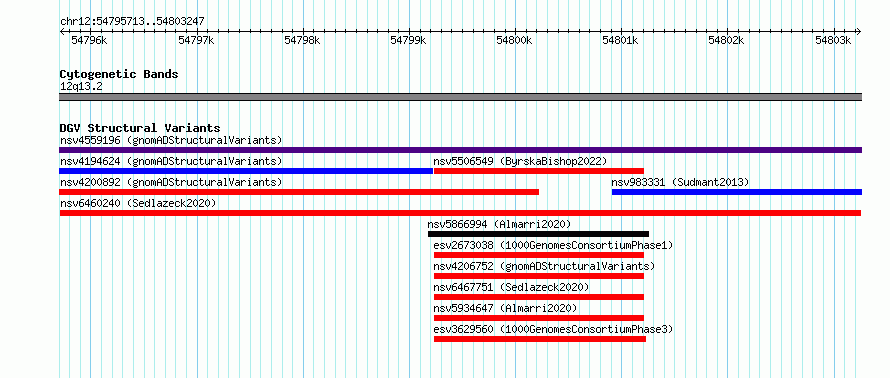
Task: Open the nsv6460240 Sedlazeck2020 label
Action: [138, 203]
